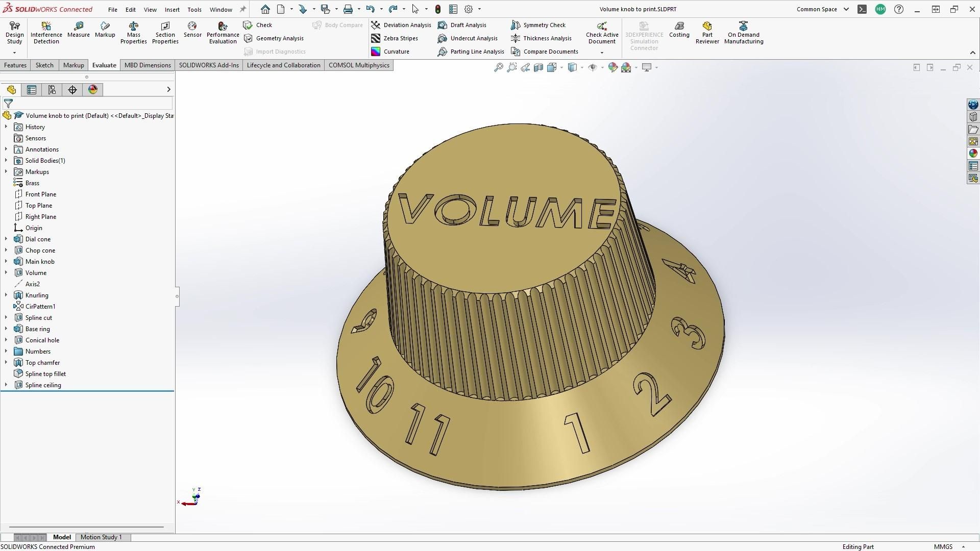Switch to the Sketch tab
Image resolution: width=980 pixels, height=551 pixels.
tap(44, 65)
